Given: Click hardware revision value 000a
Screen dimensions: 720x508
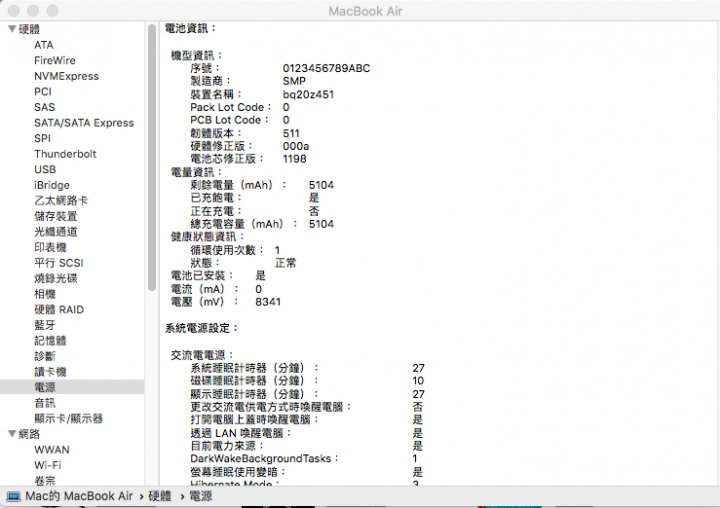Looking at the screenshot, I should point(296,147).
